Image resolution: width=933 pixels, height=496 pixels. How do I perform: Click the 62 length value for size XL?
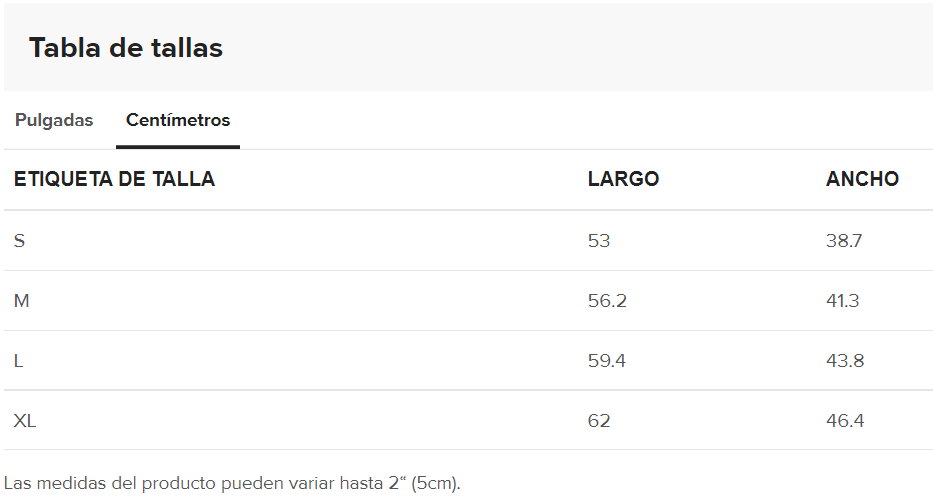pos(599,421)
